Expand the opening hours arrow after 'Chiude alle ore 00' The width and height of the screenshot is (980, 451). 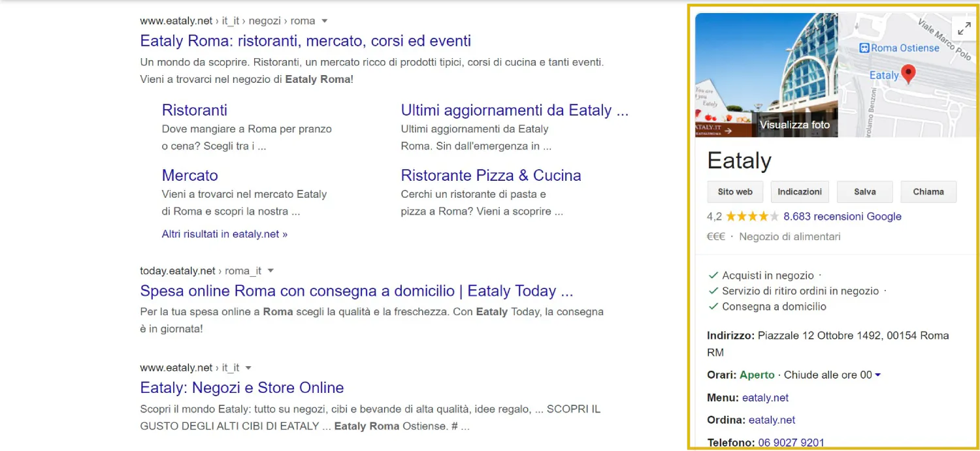coord(877,375)
